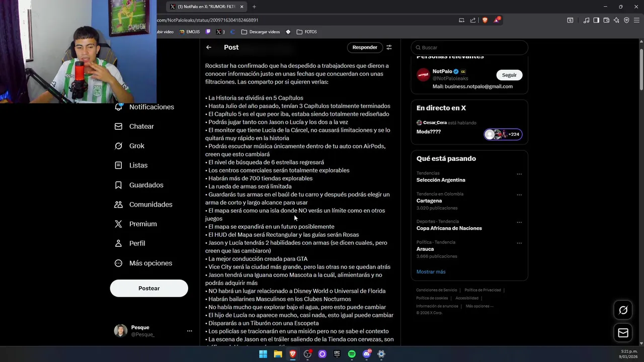Open options for Cartagena trend
The width and height of the screenshot is (644, 362).
pos(519,195)
